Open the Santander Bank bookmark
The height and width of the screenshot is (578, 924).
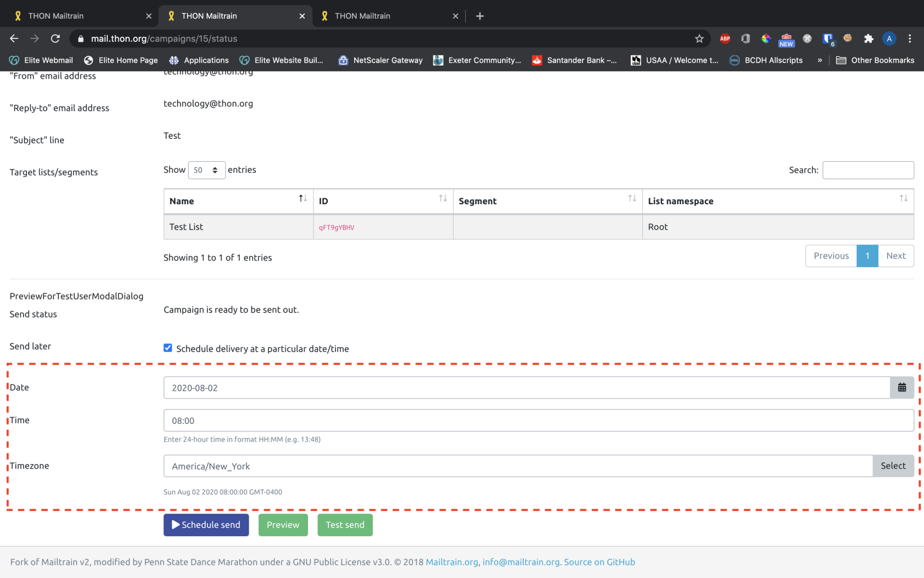point(574,60)
